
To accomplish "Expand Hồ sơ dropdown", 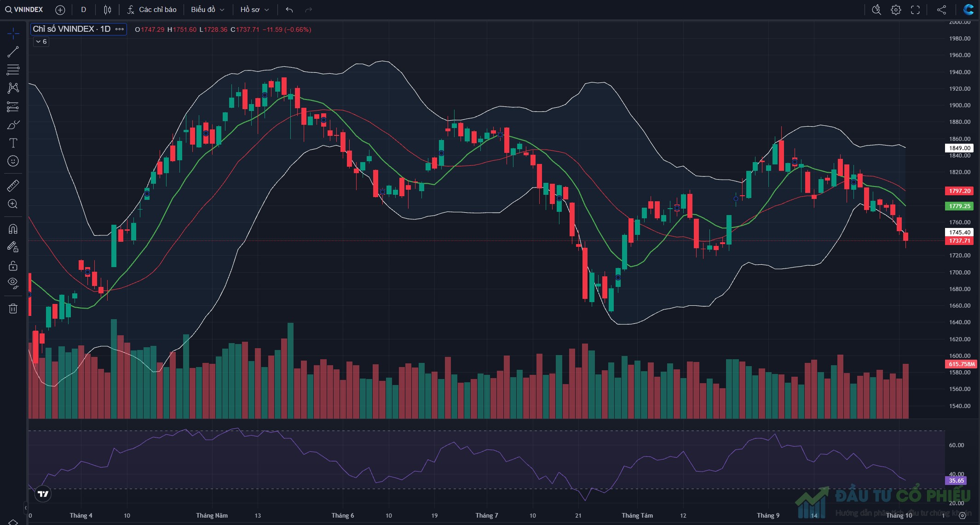I will tap(254, 10).
